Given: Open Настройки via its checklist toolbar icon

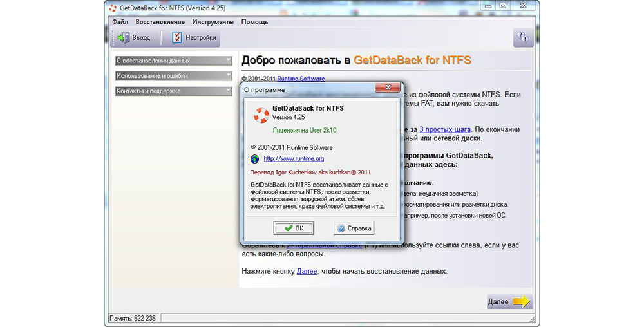Looking at the screenshot, I should point(177,38).
